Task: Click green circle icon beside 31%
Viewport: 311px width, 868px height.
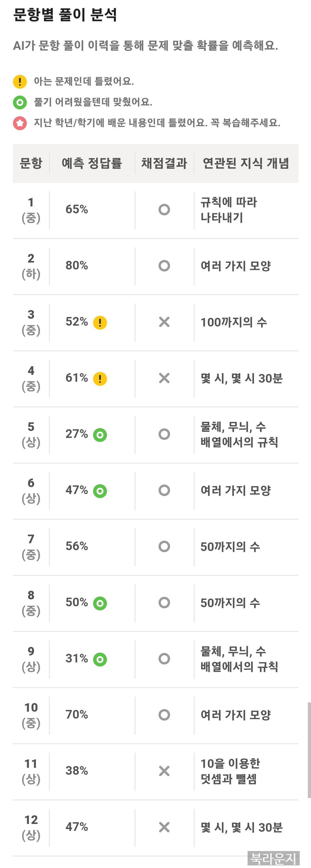Action: 100,660
